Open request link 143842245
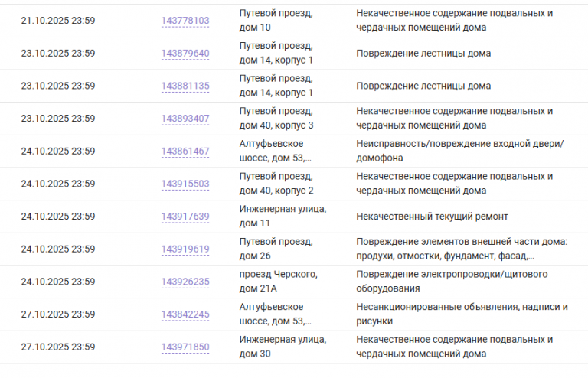 185,314
